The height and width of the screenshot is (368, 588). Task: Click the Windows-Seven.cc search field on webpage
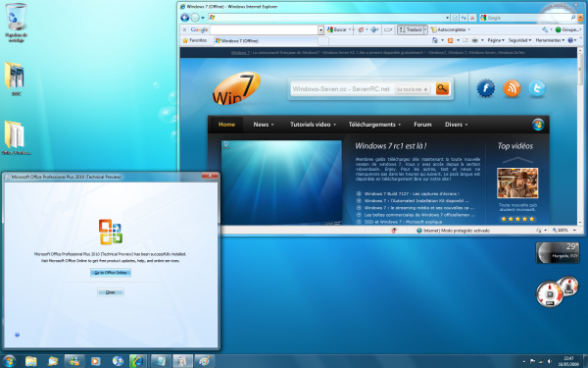tap(342, 89)
